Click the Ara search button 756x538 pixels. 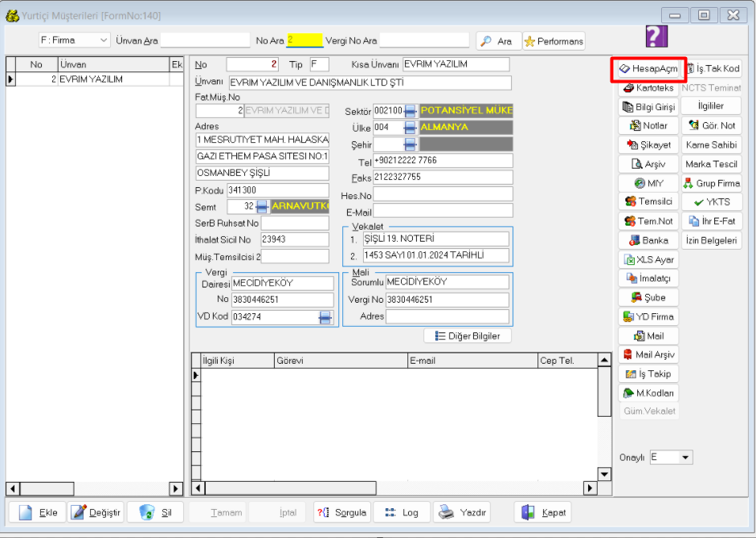pos(499,42)
